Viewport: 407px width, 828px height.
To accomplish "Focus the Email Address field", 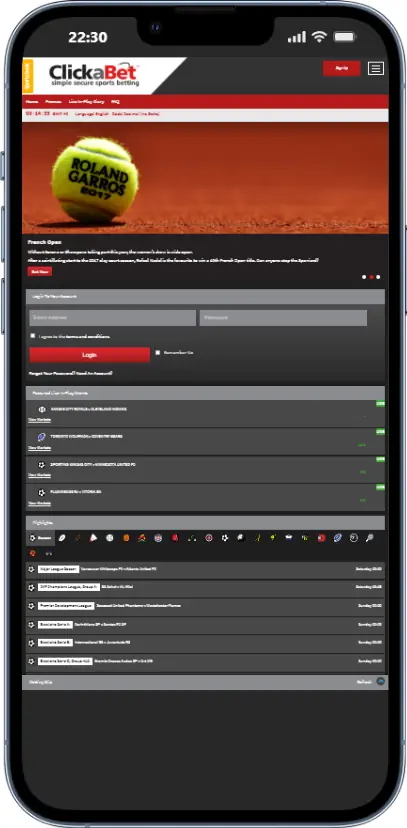I will click(112, 318).
